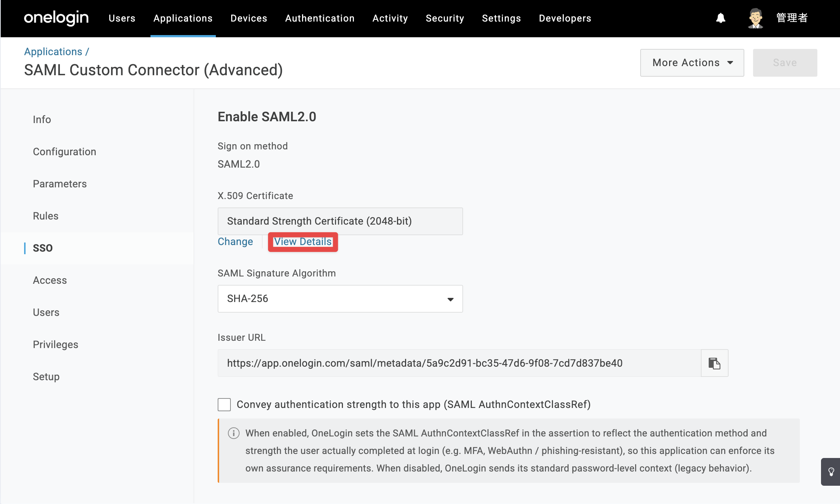Click the Issuer URL label

pos(242,337)
